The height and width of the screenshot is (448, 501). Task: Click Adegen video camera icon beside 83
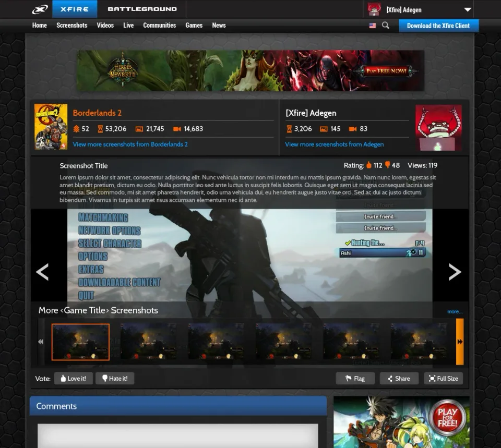pos(353,129)
